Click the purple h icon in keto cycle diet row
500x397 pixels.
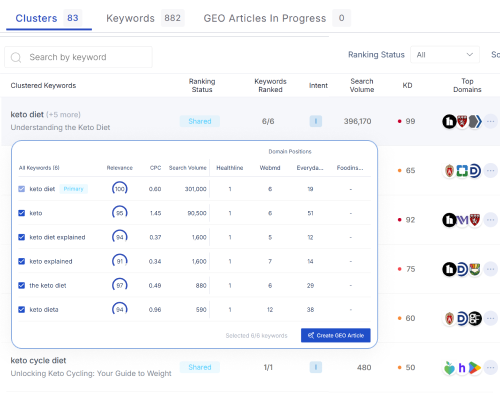(x=462, y=368)
